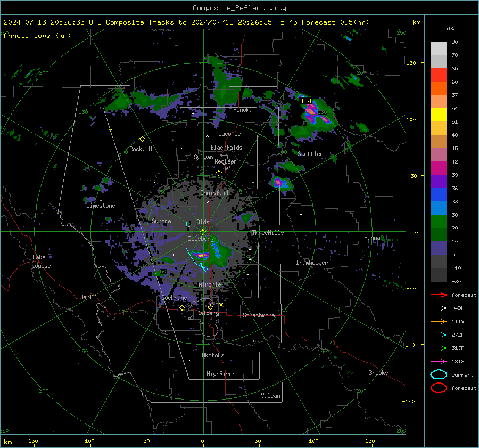The width and height of the screenshot is (479, 448).
Task: Click the Olds city label
Action: (203, 222)
